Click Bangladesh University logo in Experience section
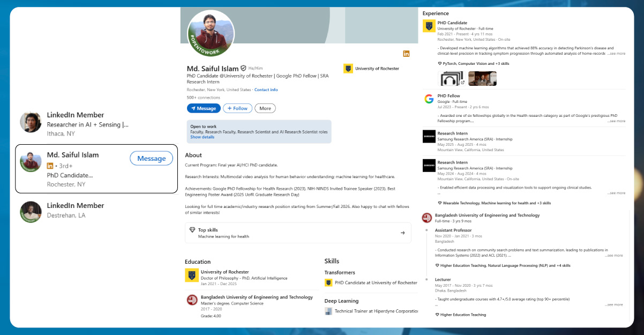 427,218
